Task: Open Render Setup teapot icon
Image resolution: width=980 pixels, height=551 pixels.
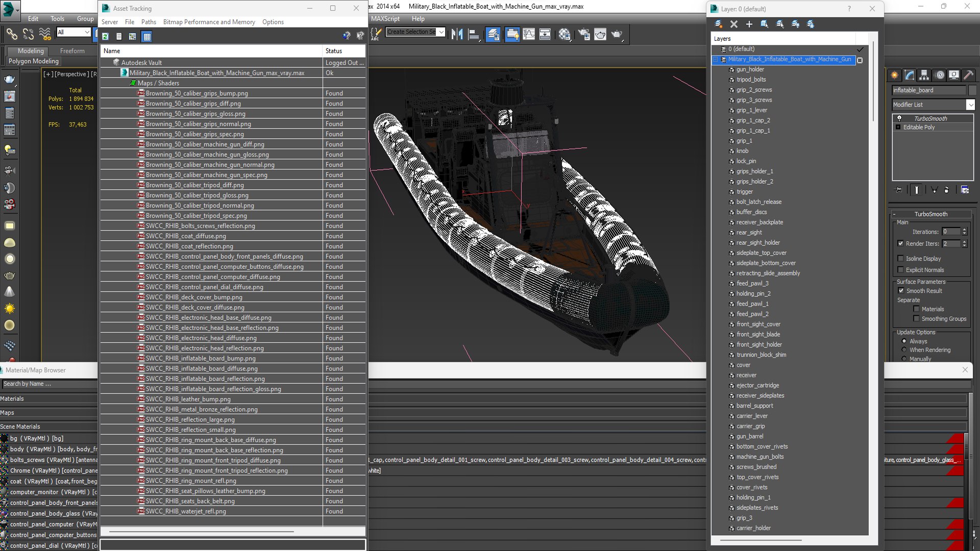Action: click(584, 34)
